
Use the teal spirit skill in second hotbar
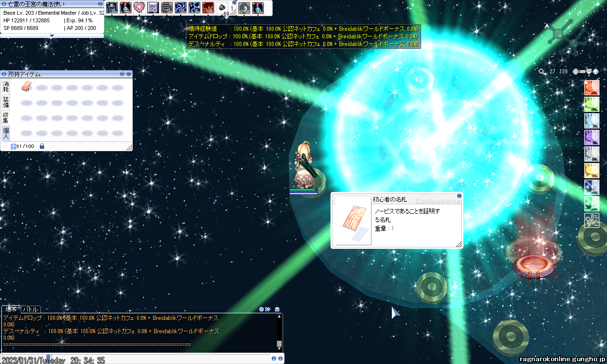[244, 7]
